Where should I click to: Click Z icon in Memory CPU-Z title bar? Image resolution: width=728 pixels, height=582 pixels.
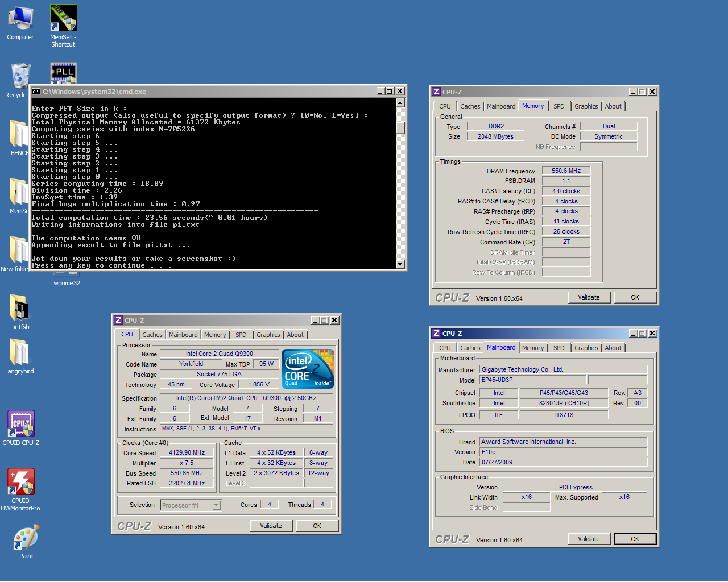pyautogui.click(x=436, y=92)
